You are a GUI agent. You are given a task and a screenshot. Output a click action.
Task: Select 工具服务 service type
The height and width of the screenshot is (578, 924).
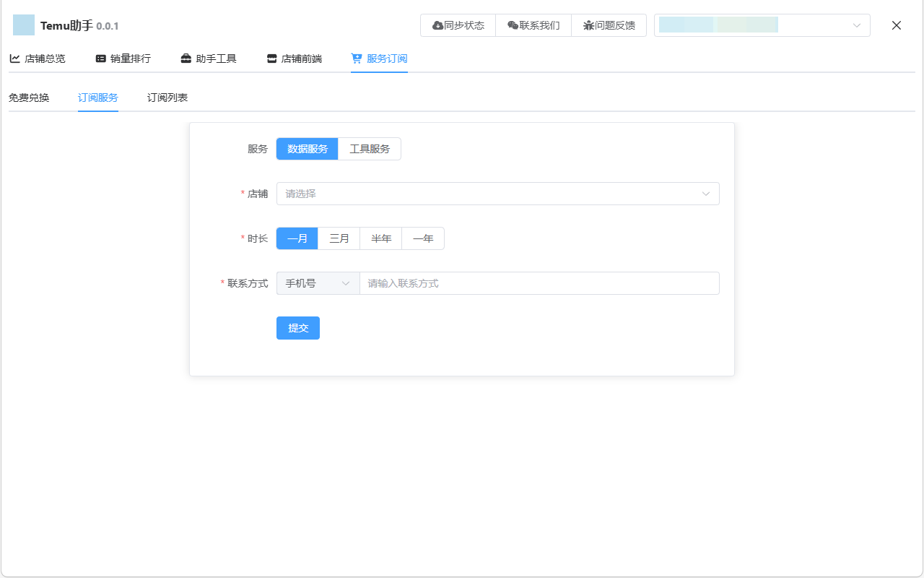[370, 149]
